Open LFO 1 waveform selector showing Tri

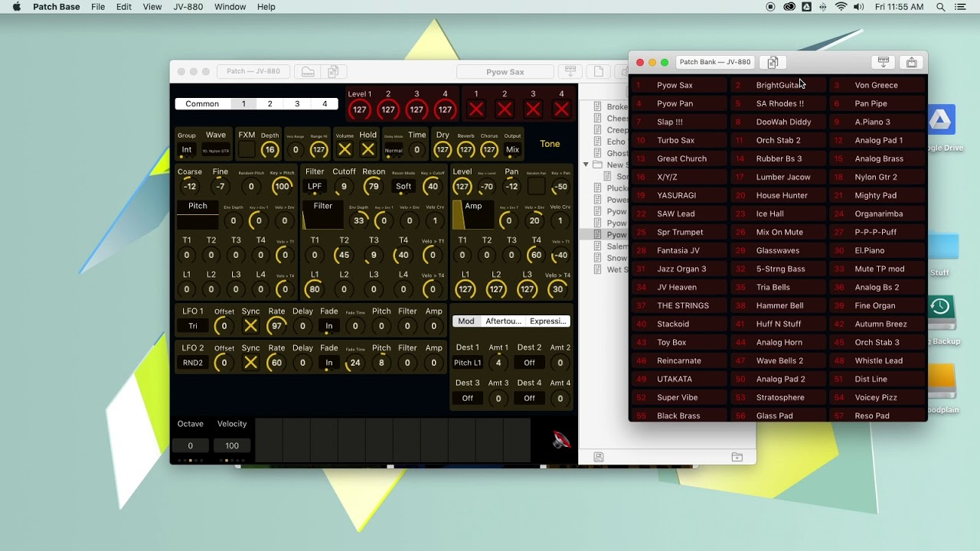[x=193, y=326]
